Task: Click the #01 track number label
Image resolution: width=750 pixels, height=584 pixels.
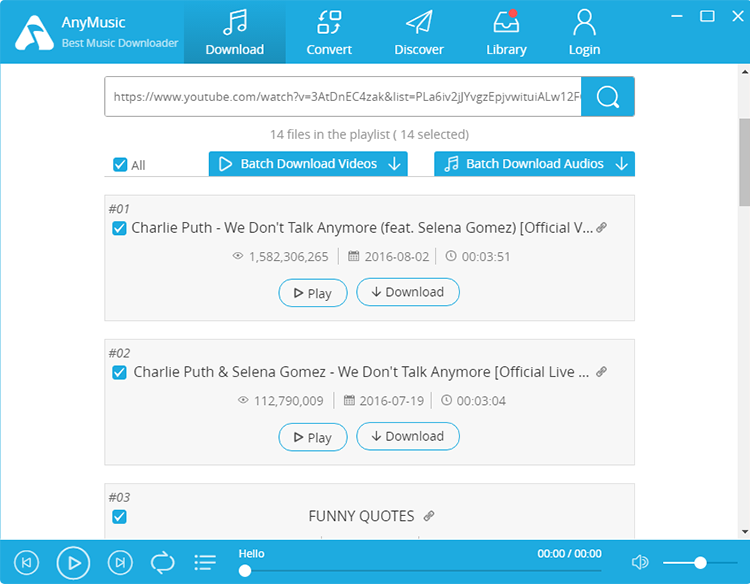Action: point(119,209)
